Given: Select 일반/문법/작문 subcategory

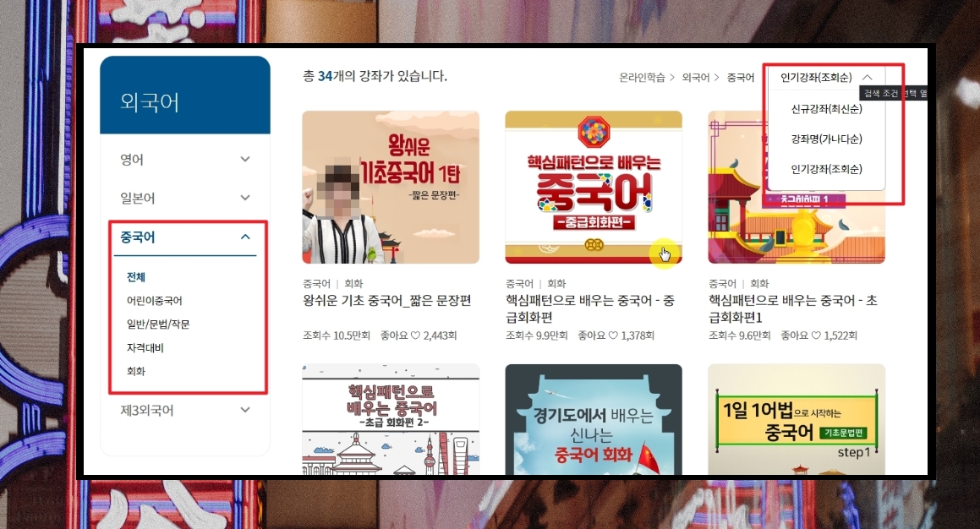Looking at the screenshot, I should 158,324.
